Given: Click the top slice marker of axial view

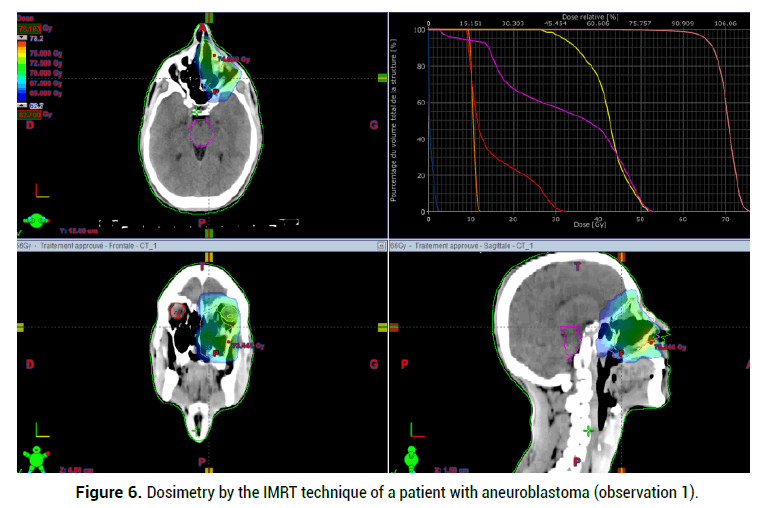Looking at the screenshot, I should [208, 17].
